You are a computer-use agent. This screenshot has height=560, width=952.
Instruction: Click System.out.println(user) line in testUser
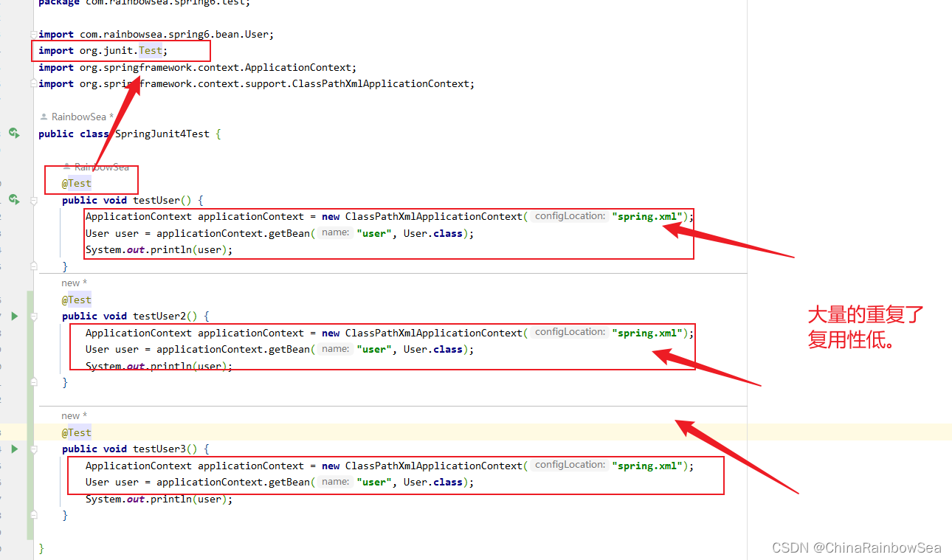point(159,249)
